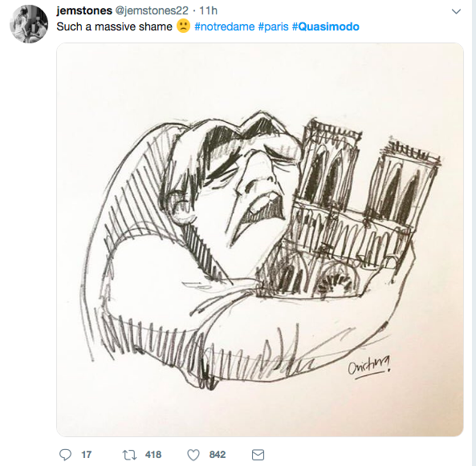476x466 pixels.
Task: Open the tweet options chevron menu
Action: pos(456,11)
